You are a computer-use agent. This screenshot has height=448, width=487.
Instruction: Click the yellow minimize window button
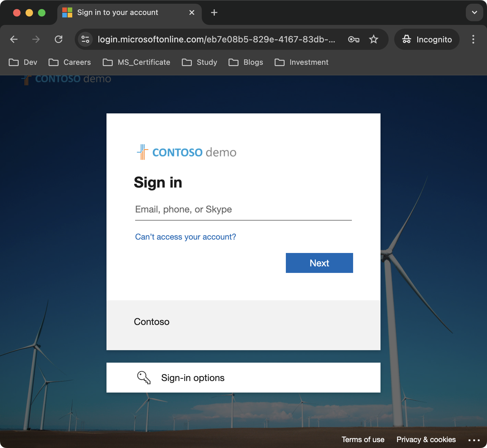tap(29, 12)
